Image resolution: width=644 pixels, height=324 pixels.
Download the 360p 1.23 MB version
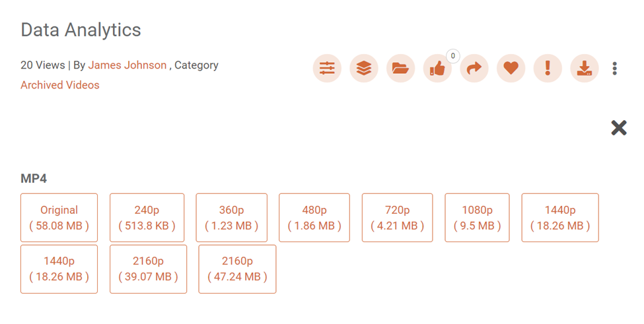[232, 218]
